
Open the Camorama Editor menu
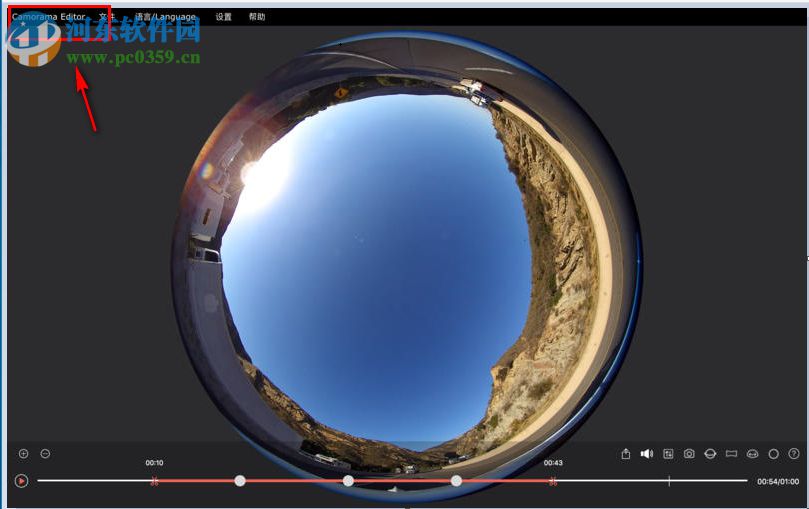(48, 17)
